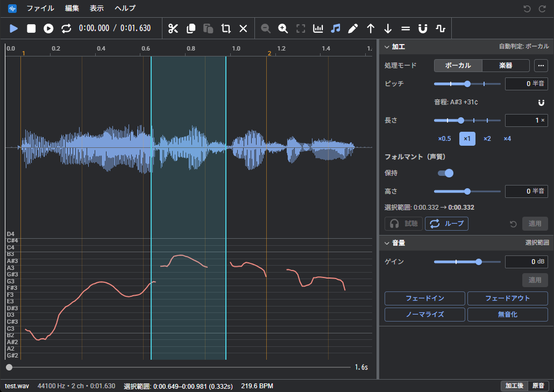Collapse the 加工 panel section

click(x=387, y=47)
